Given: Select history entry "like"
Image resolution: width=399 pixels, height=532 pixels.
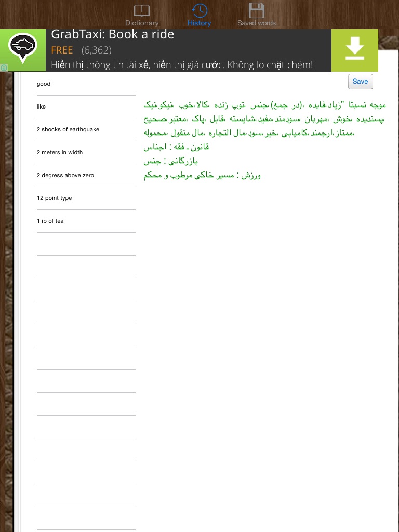Looking at the screenshot, I should [x=86, y=107].
